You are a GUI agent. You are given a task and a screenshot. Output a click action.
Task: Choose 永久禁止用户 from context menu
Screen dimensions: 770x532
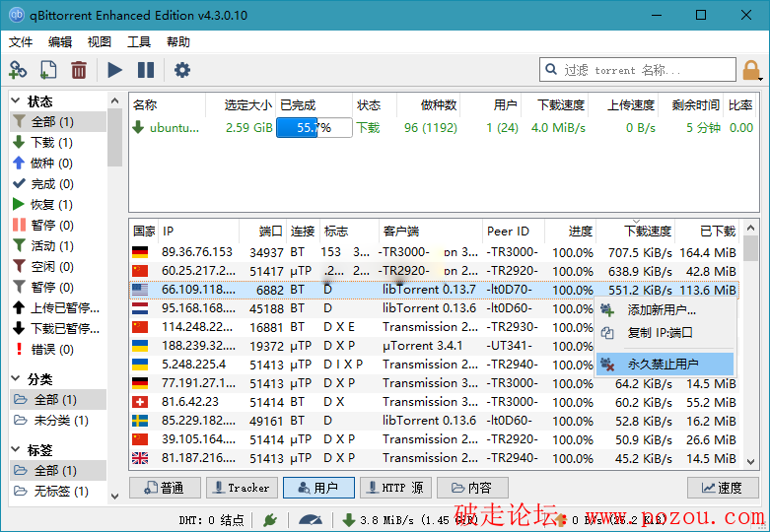(663, 365)
